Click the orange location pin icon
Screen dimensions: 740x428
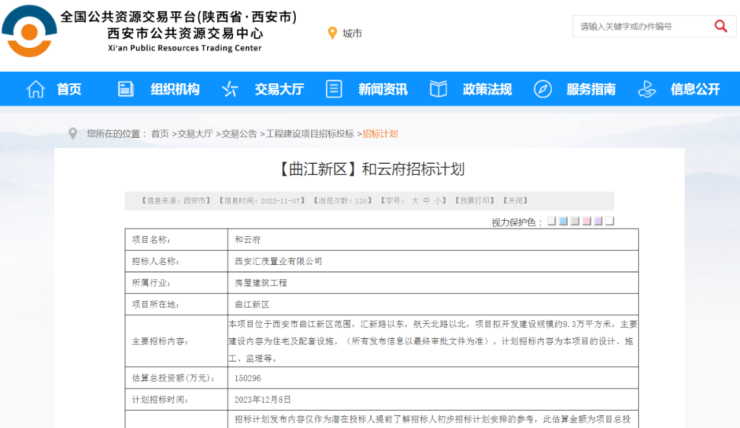click(332, 33)
